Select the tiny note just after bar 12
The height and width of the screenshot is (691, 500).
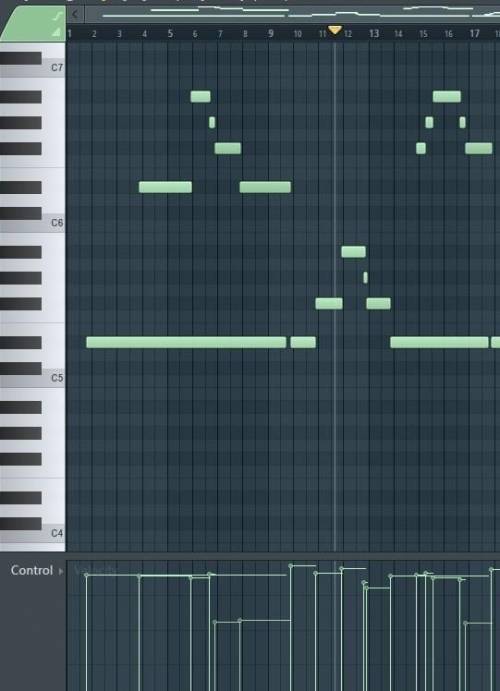(x=365, y=278)
